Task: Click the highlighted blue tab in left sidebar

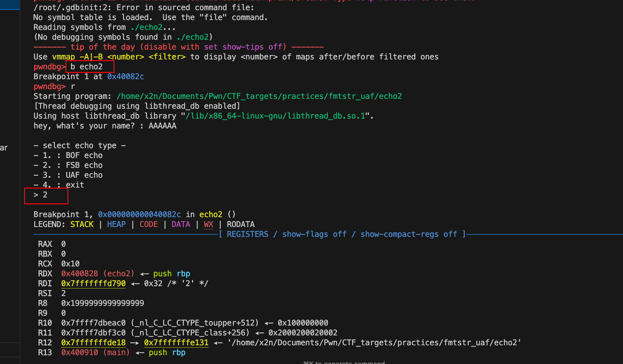Action: pyautogui.click(x=10, y=5)
